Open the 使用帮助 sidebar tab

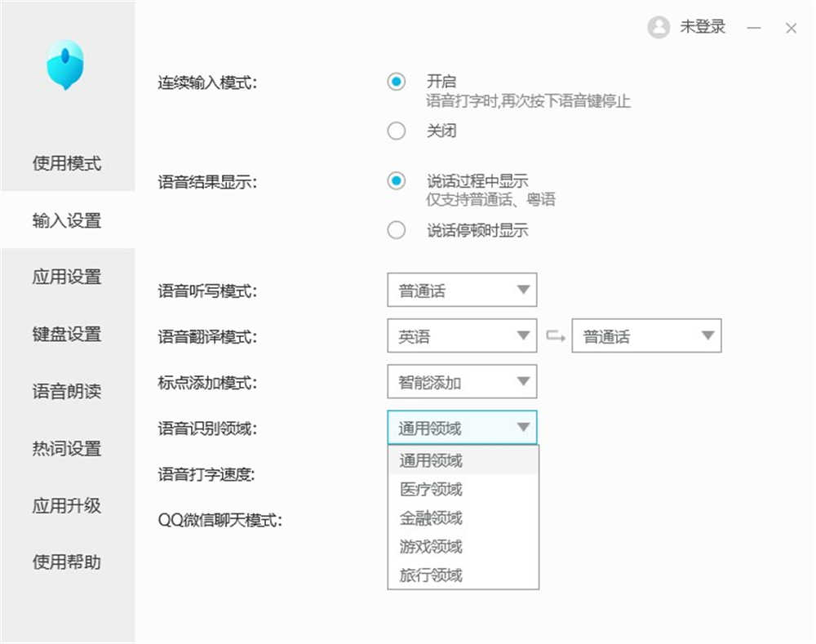tap(67, 562)
